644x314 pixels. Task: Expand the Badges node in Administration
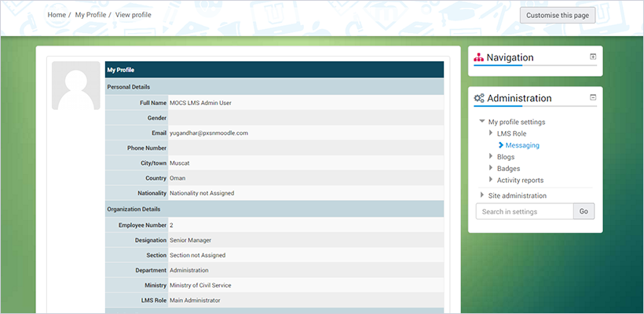point(492,169)
